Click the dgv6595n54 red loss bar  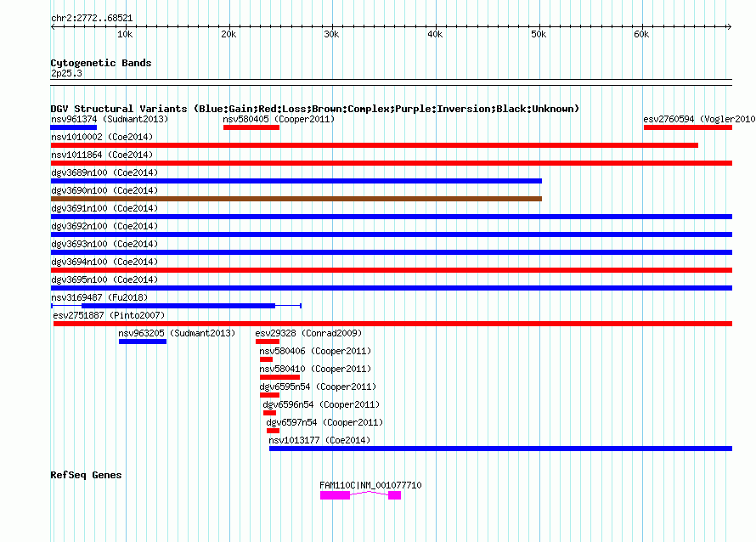pyautogui.click(x=269, y=395)
